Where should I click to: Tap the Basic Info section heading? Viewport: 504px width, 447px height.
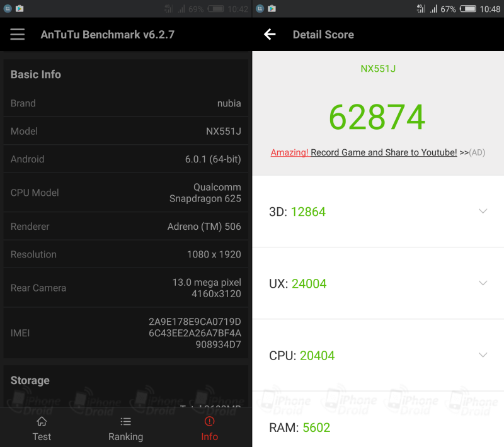pyautogui.click(x=36, y=74)
